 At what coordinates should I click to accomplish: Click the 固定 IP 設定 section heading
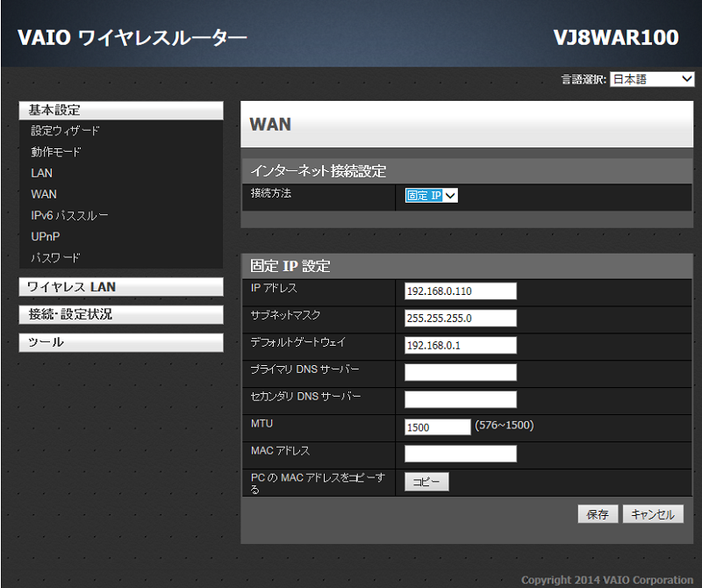click(290, 266)
